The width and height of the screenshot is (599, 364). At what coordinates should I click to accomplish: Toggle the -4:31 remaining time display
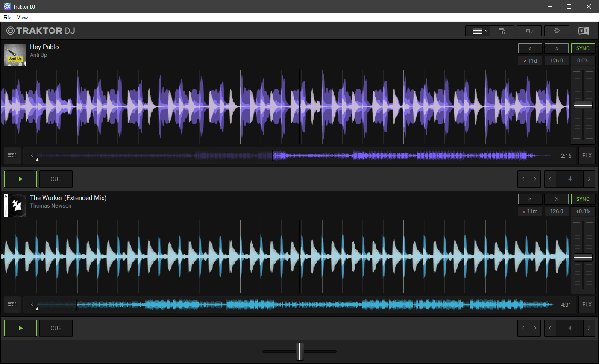(565, 305)
